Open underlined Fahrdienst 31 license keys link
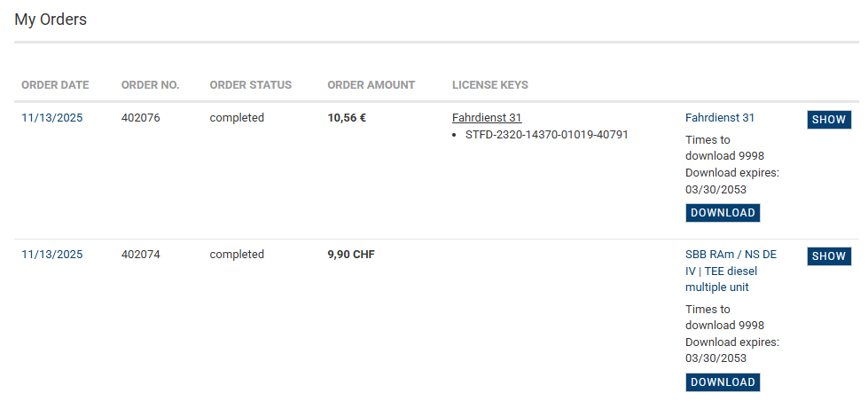Screen dimensions: 868x409 pyautogui.click(x=487, y=118)
